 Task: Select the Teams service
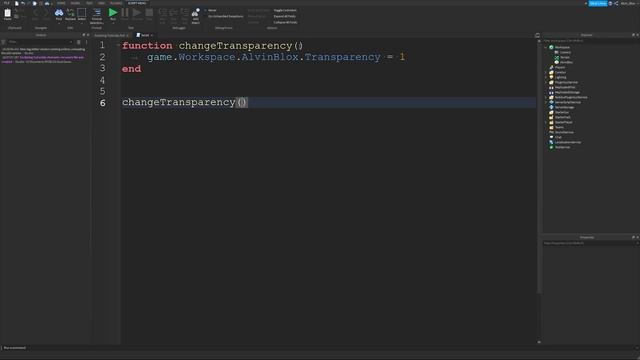(x=559, y=127)
